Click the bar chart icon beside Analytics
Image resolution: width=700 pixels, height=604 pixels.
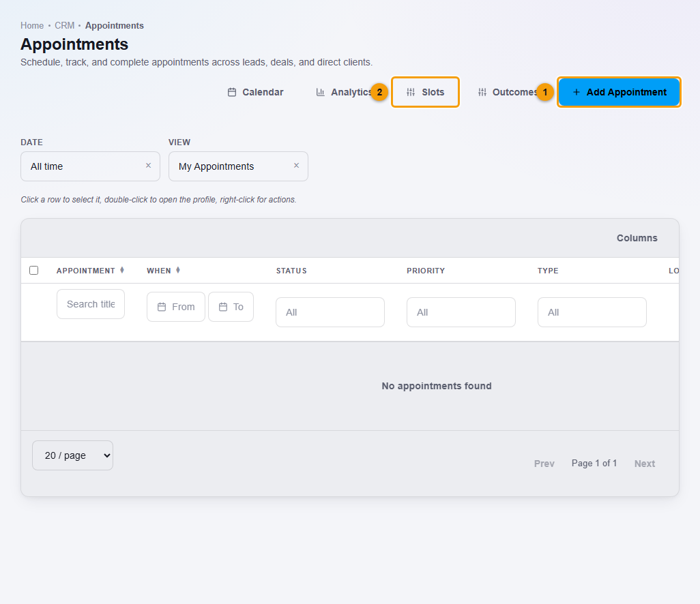coord(320,92)
